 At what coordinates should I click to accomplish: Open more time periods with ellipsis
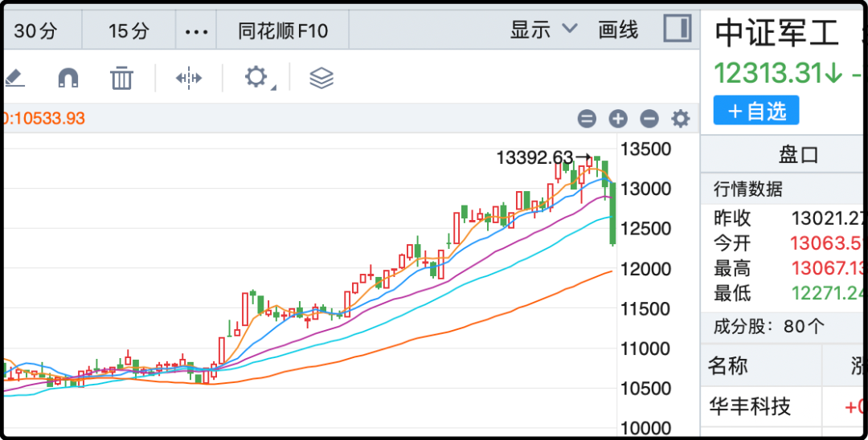coord(196,31)
